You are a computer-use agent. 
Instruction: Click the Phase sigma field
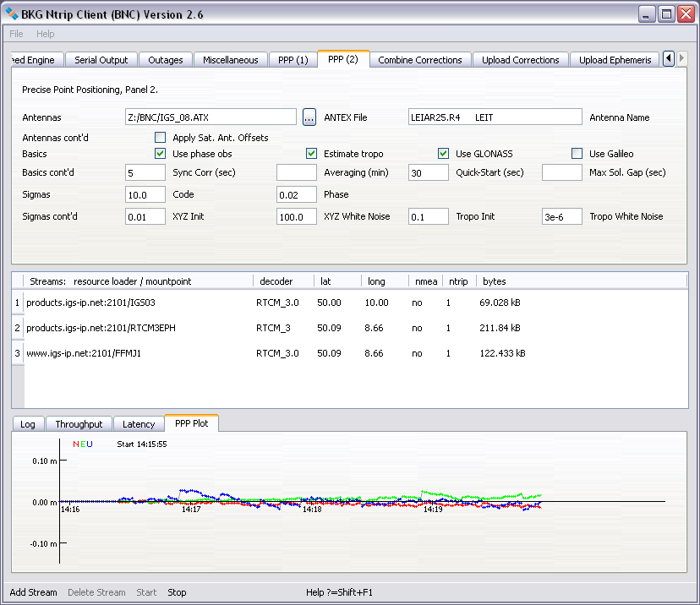coord(297,194)
